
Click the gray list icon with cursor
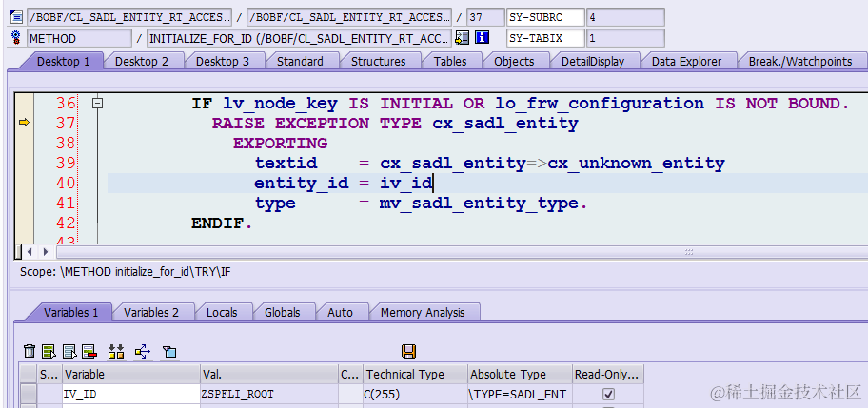click(x=69, y=351)
